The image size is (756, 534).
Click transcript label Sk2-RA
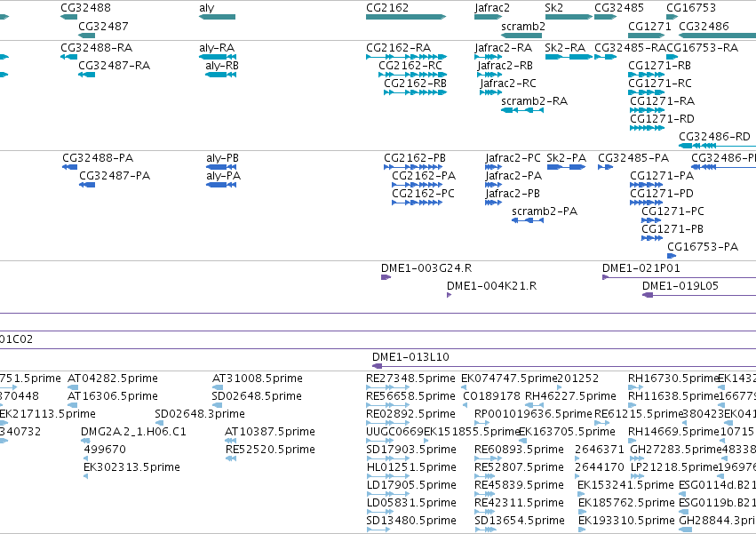click(x=565, y=48)
